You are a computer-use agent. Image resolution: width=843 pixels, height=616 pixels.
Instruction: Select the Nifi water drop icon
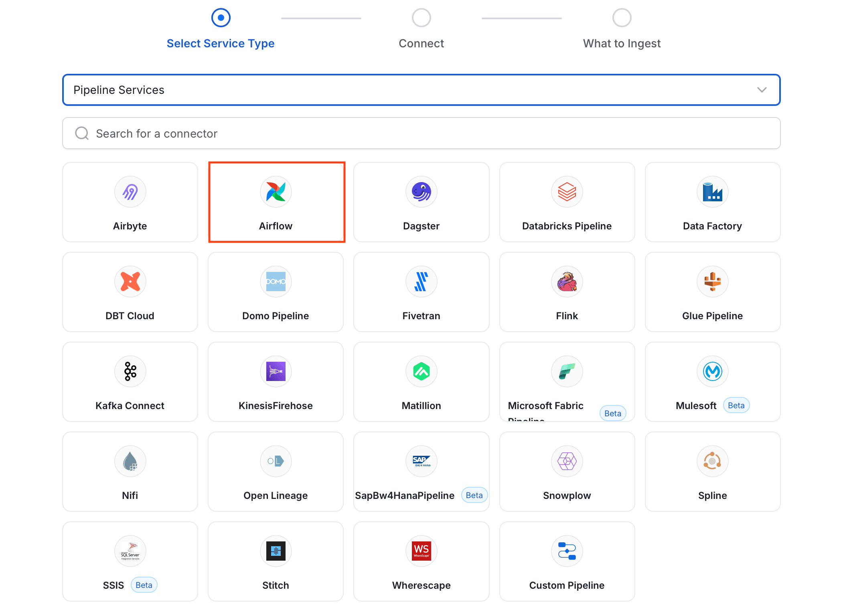click(130, 461)
